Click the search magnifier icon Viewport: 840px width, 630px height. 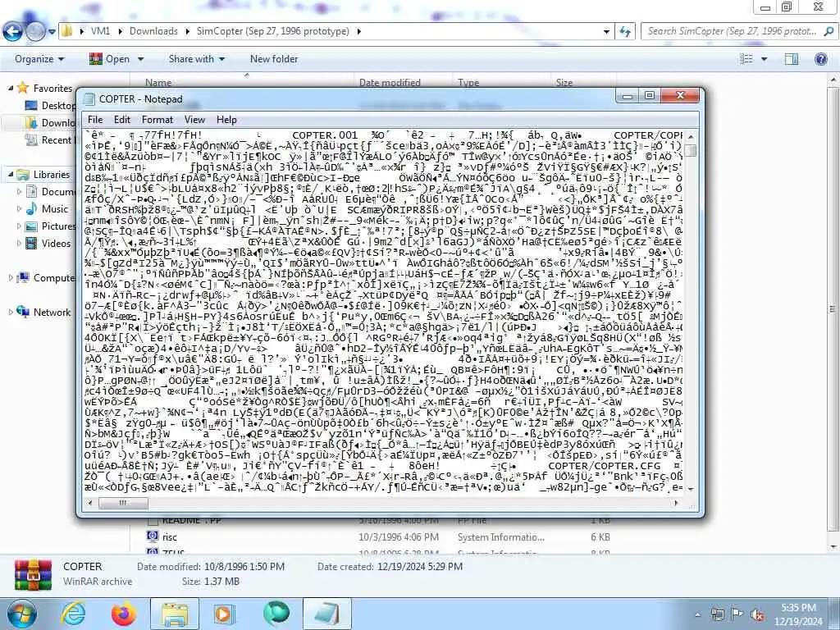pos(829,31)
